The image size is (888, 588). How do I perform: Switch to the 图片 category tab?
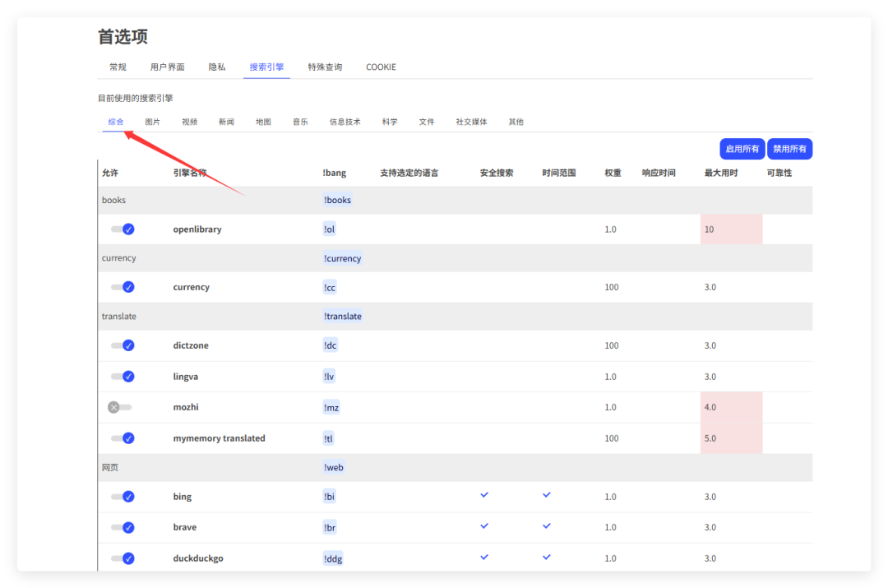click(x=153, y=121)
